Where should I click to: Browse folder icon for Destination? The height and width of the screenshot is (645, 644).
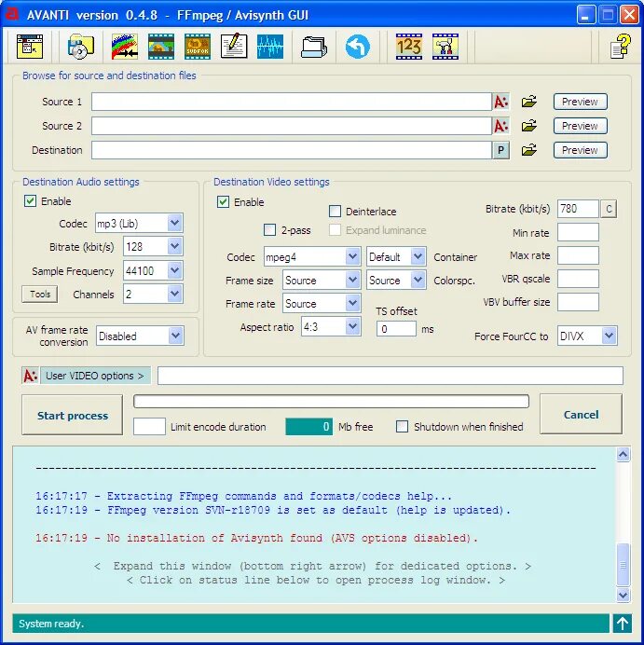(x=529, y=150)
